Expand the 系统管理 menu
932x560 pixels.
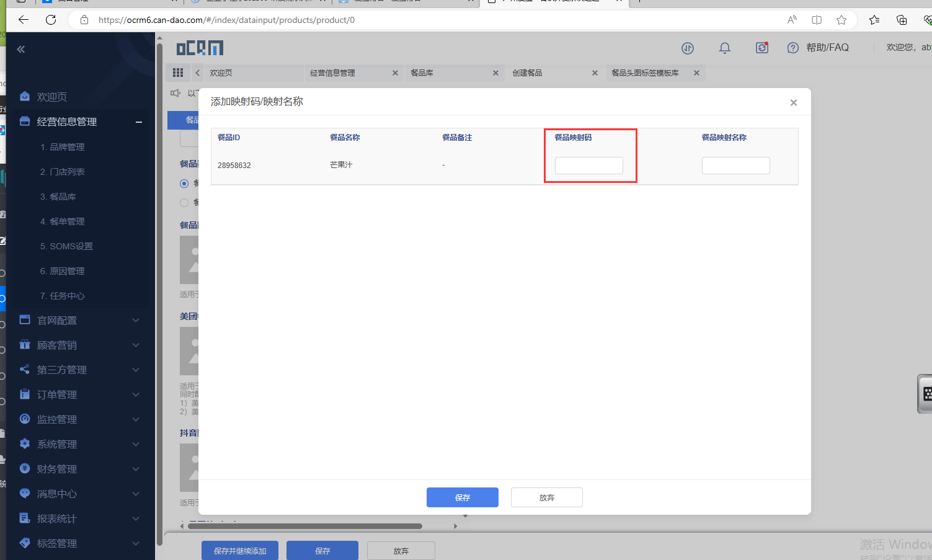point(136,445)
